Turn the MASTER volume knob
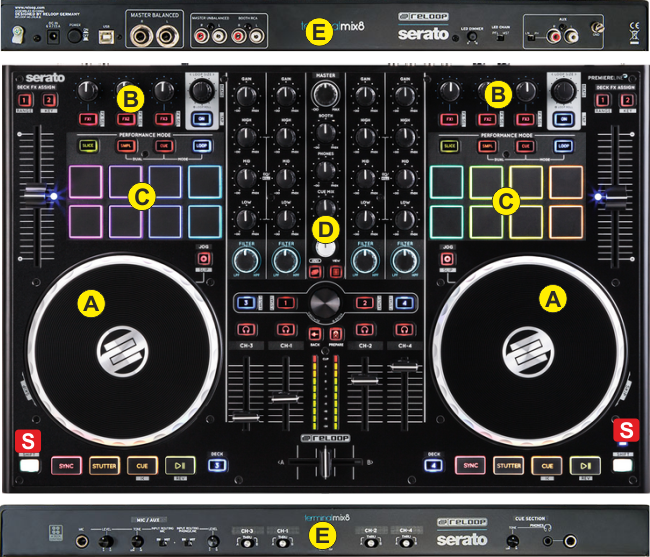This screenshot has width=650, height=557. point(326,93)
